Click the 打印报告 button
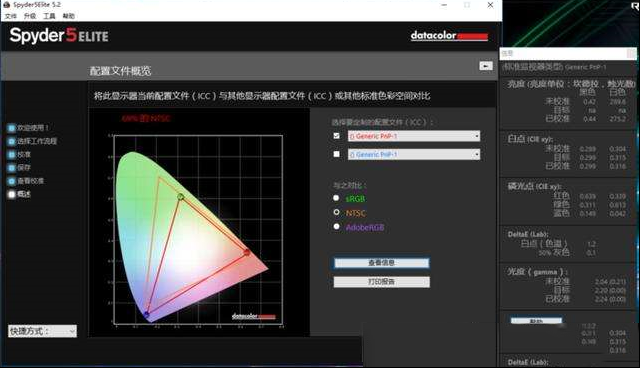 coord(381,282)
